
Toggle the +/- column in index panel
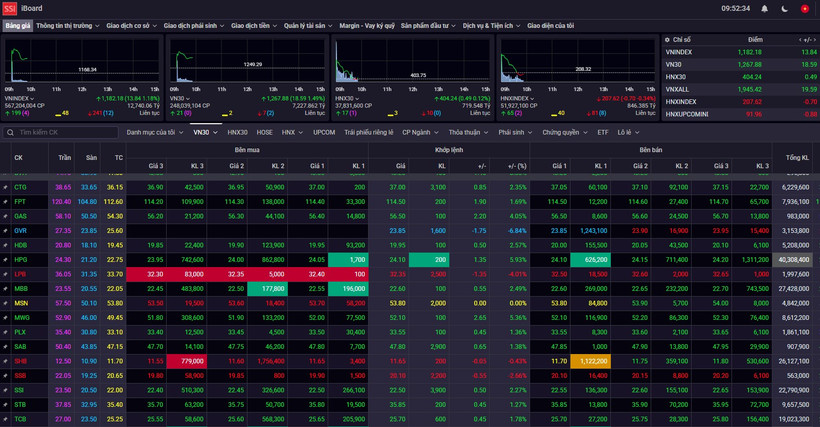click(x=807, y=40)
